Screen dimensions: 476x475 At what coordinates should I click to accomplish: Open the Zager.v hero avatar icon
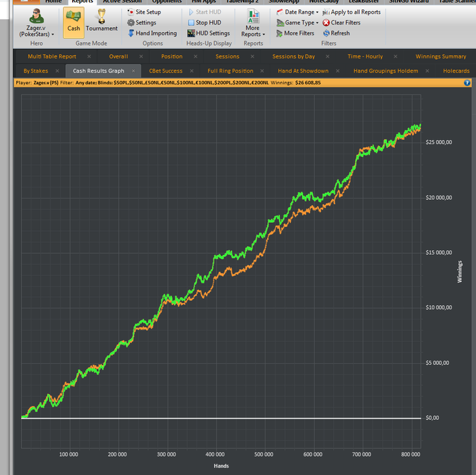[37, 16]
